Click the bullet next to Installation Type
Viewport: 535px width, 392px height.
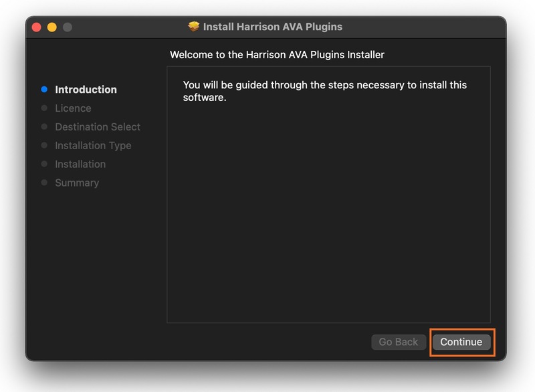pyautogui.click(x=44, y=145)
